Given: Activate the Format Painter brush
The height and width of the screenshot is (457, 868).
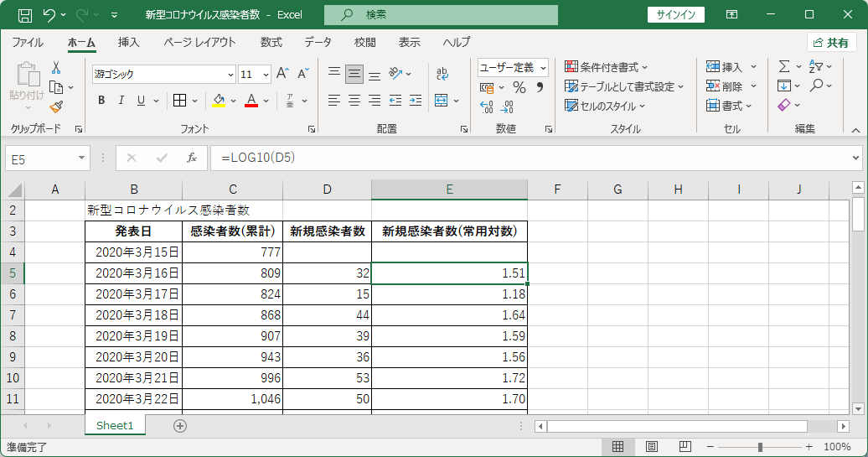Looking at the screenshot, I should 56,106.
